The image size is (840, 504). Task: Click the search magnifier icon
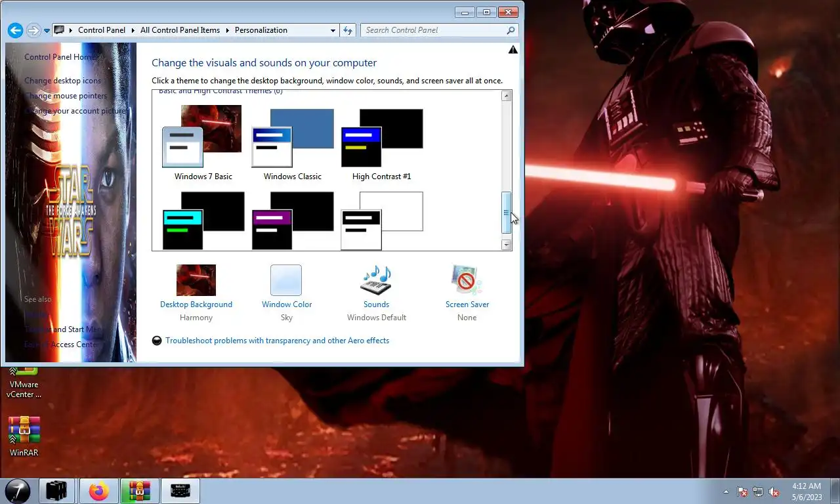tap(511, 30)
